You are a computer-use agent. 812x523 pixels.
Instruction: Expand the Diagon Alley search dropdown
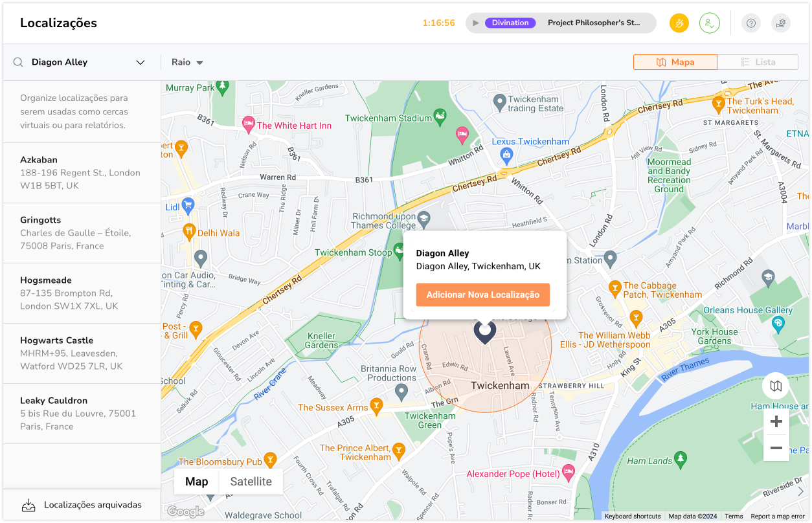141,62
